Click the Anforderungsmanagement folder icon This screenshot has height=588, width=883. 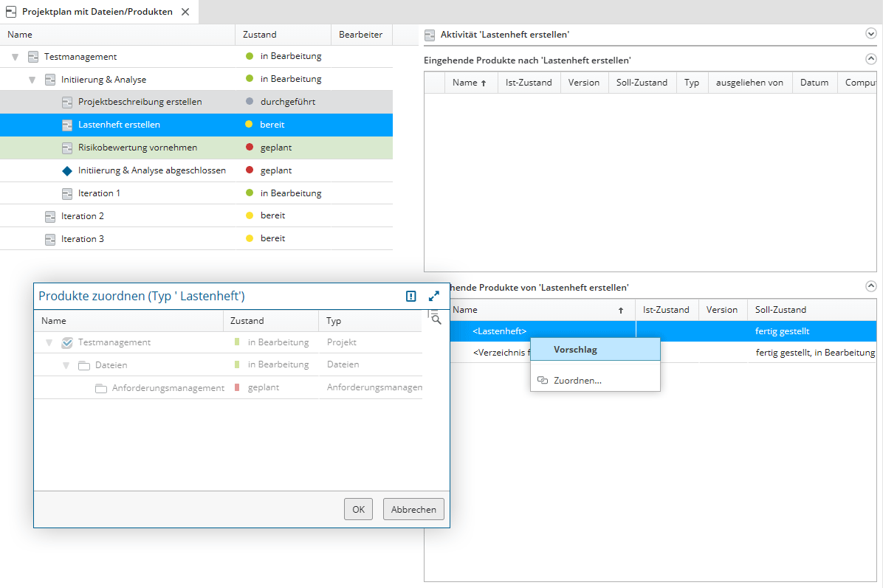tap(101, 388)
